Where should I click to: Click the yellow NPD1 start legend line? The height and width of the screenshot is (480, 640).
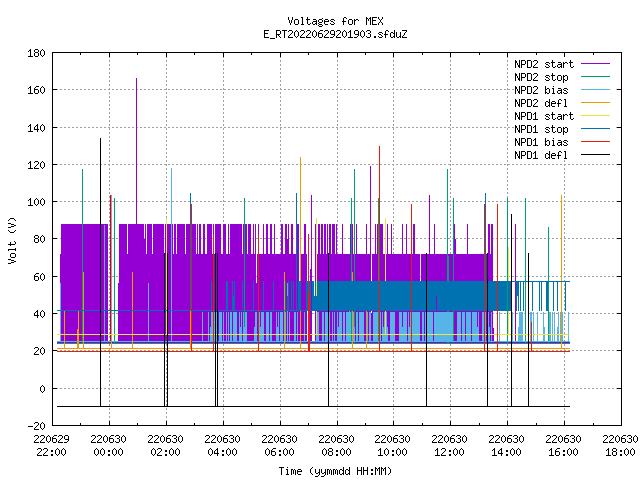[x=595, y=116]
